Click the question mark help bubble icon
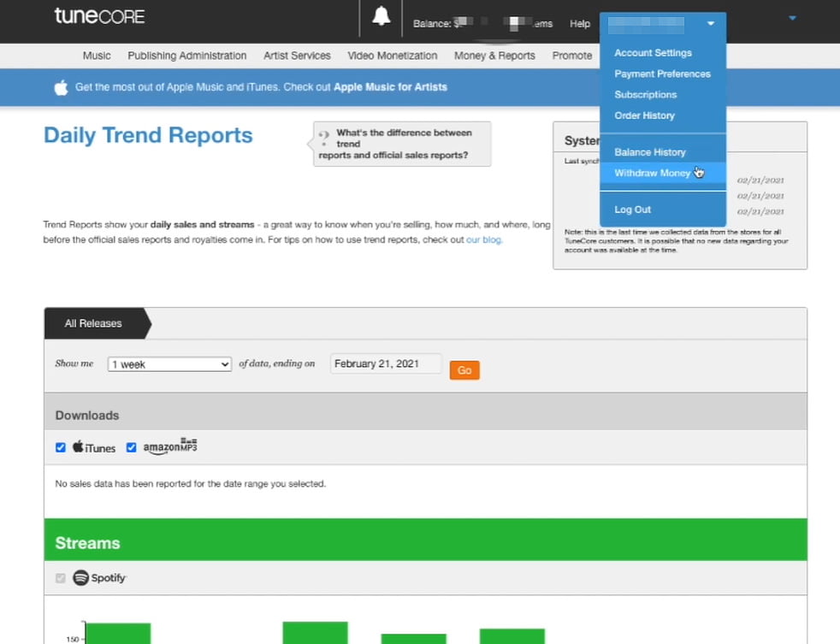This screenshot has width=840, height=644. click(323, 136)
